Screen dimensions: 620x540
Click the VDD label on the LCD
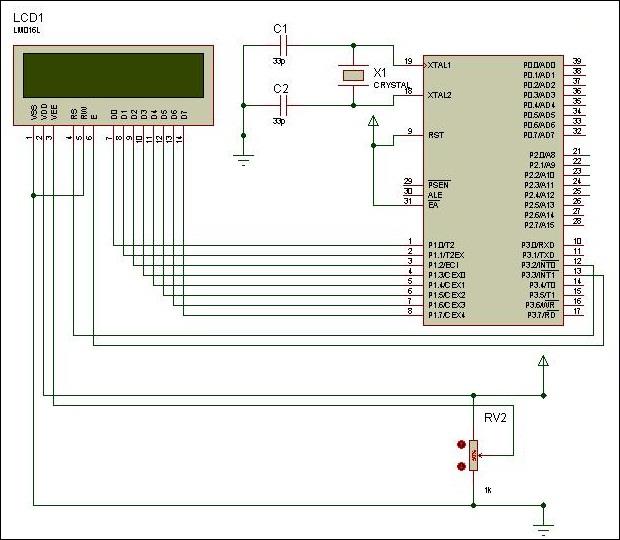(44, 111)
